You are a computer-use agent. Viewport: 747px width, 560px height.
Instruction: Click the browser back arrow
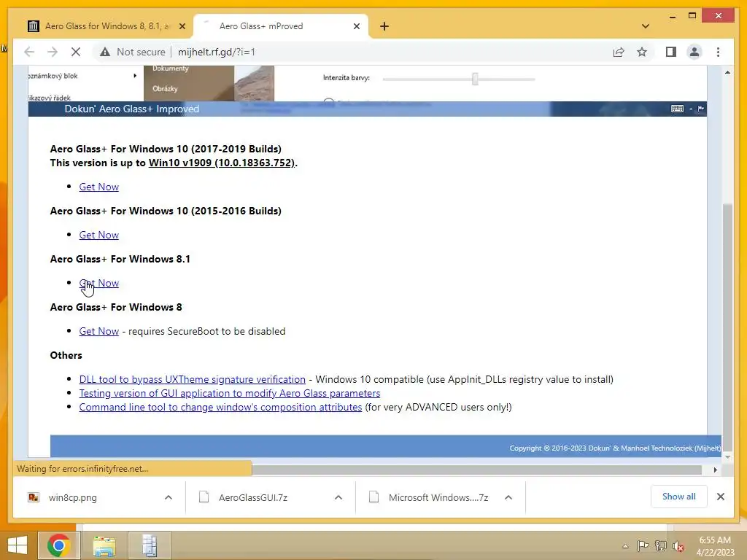click(29, 52)
